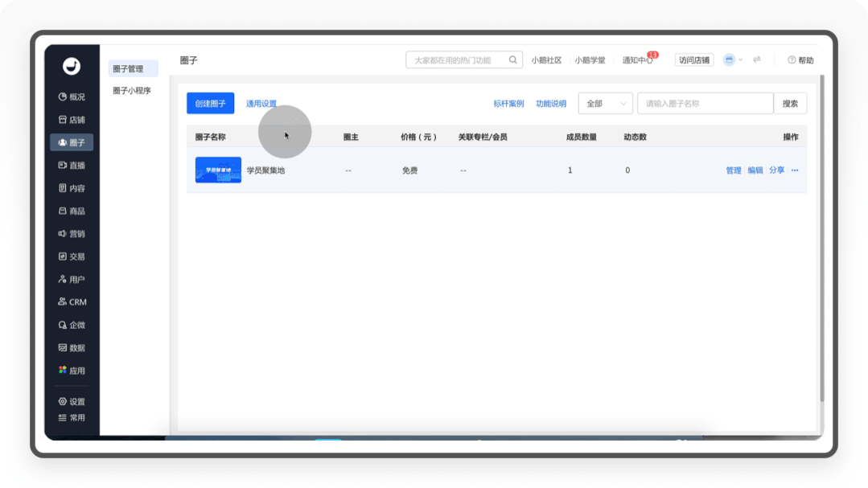Viewport: 868px width, 488px height.
Task: Open the 应用 apps section
Action: 72,370
